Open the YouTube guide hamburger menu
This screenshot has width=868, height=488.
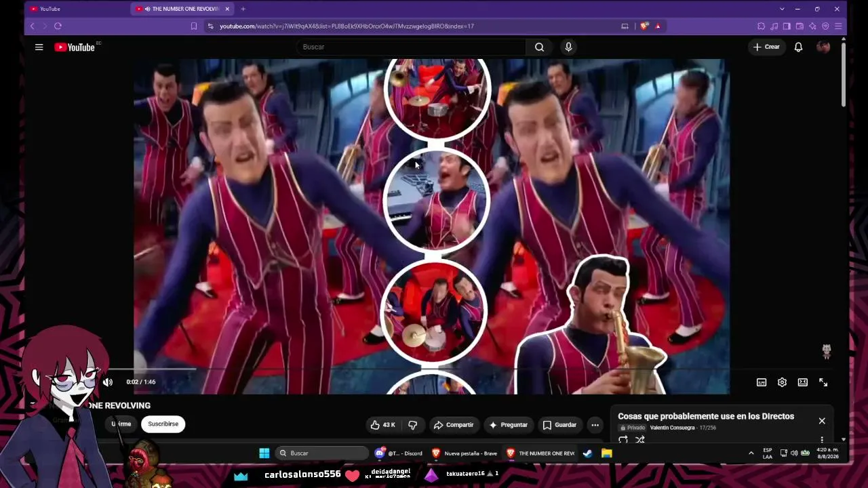pos(39,47)
